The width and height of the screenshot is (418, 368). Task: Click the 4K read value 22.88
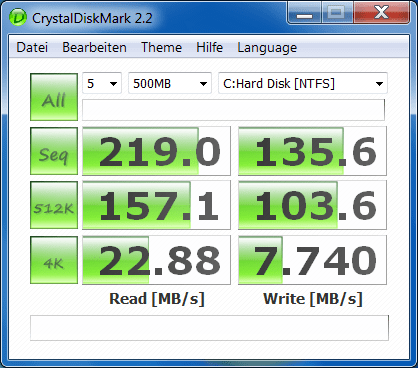(x=156, y=260)
